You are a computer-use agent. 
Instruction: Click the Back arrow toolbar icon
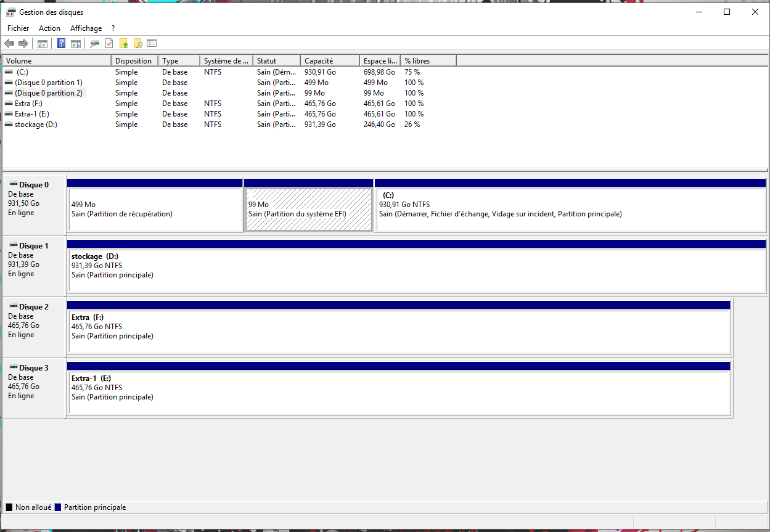pyautogui.click(x=9, y=43)
